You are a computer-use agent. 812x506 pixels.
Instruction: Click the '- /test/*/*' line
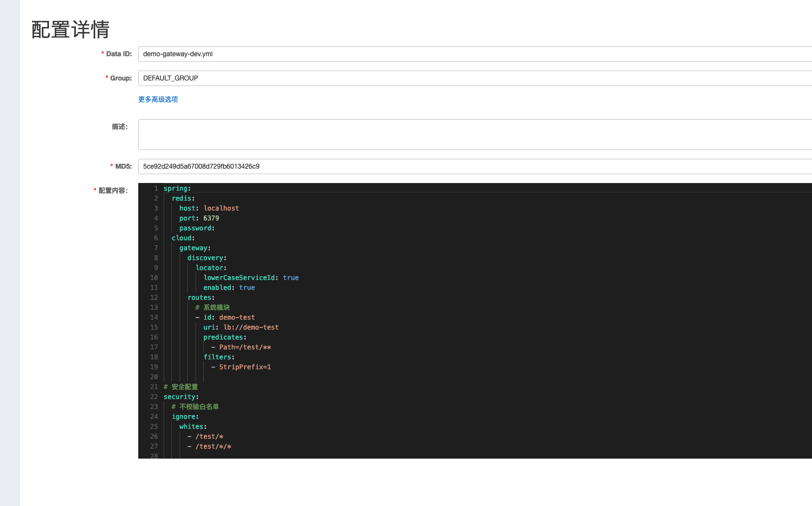click(x=209, y=446)
